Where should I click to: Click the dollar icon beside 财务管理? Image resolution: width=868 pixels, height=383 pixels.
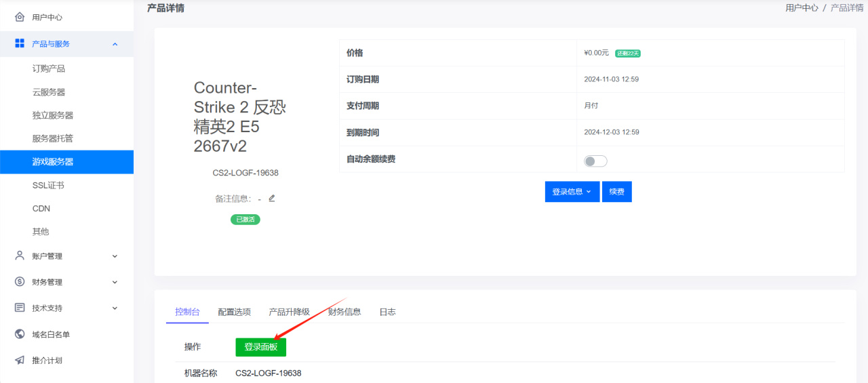click(20, 281)
